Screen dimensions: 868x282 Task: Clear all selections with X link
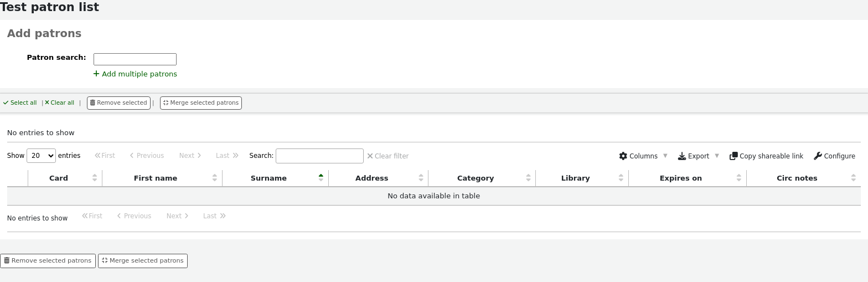[x=59, y=103]
